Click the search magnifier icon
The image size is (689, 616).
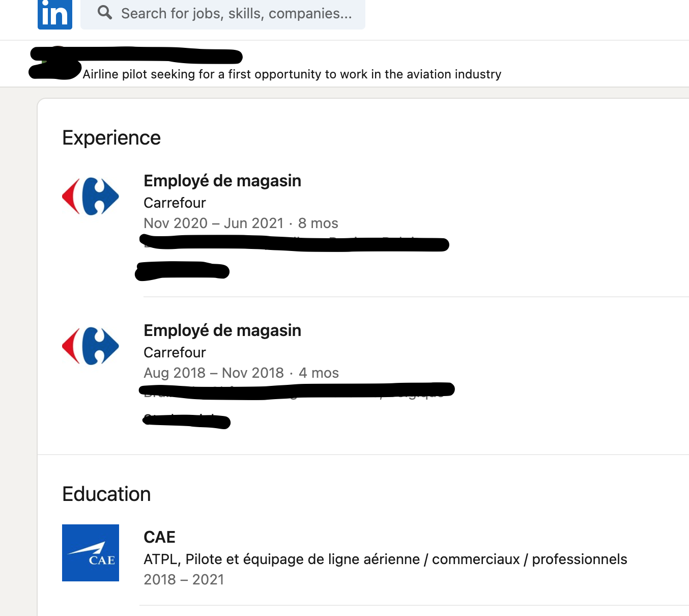click(x=105, y=13)
